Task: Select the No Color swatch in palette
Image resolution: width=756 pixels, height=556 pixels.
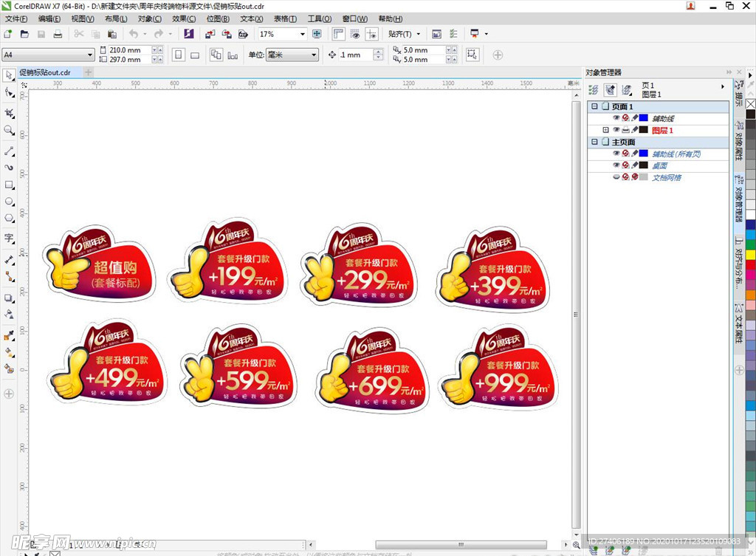Action: pyautogui.click(x=751, y=104)
